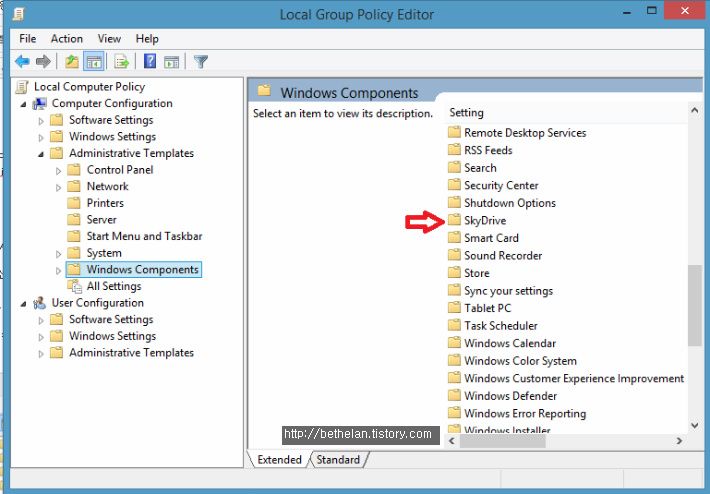
Task: Click the Smart Card folder icon
Action: [x=454, y=237]
